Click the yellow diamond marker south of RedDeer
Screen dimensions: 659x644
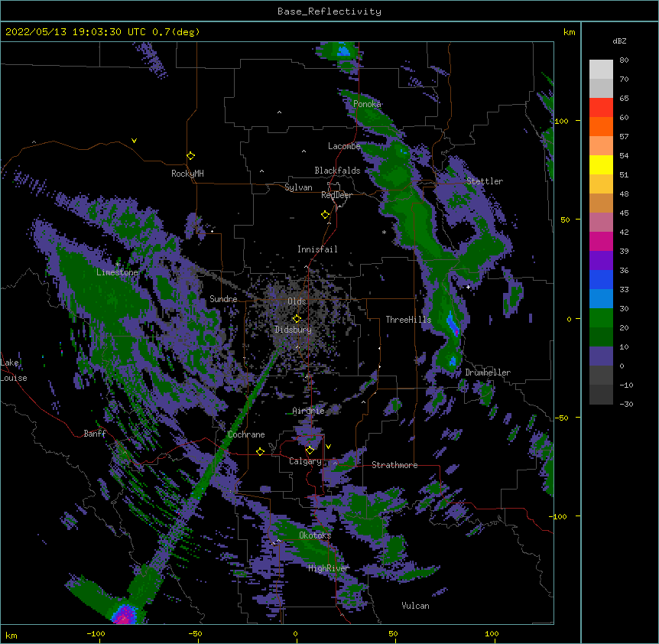pos(326,215)
